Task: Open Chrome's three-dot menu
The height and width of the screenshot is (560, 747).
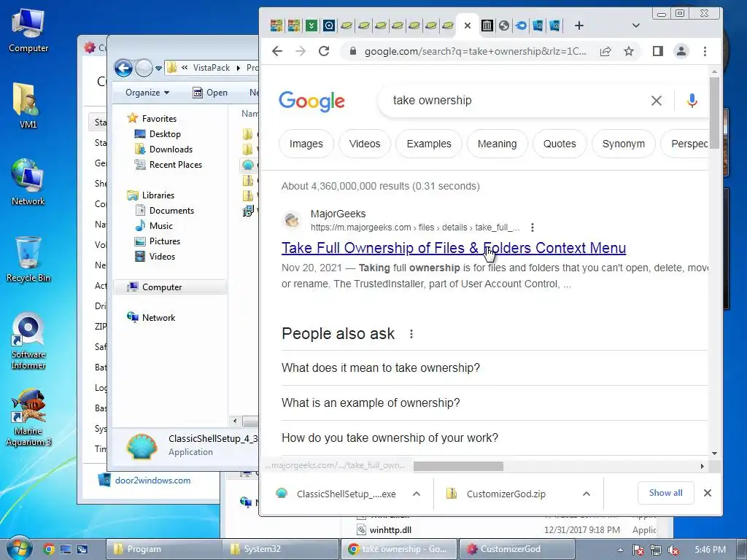Action: click(705, 52)
